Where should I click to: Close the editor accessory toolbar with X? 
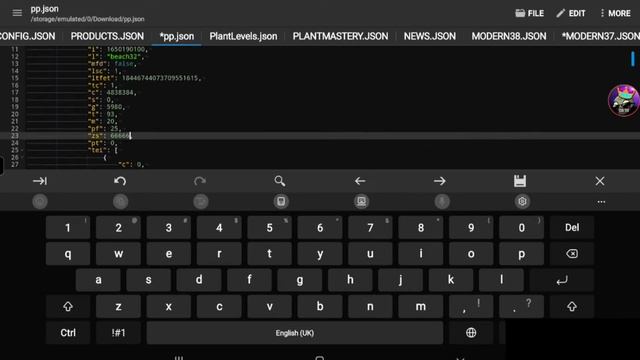[600, 181]
